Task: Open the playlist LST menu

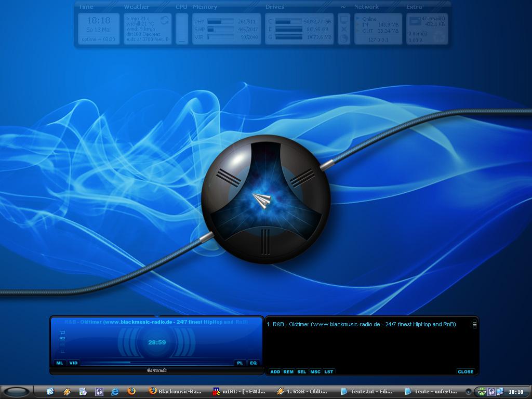Action: [x=328, y=371]
